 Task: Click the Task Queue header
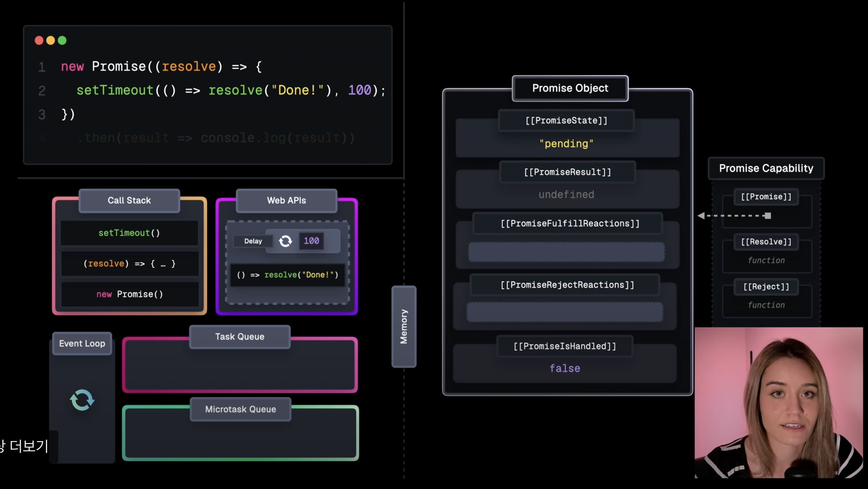point(240,337)
